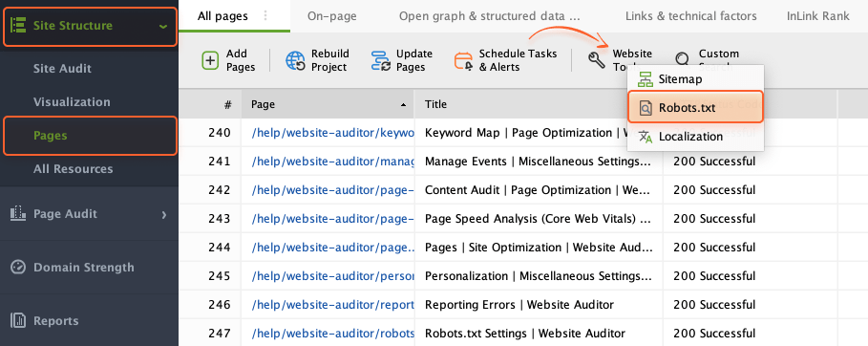868x346 pixels.
Task: Open Visualization section
Action: pos(72,102)
